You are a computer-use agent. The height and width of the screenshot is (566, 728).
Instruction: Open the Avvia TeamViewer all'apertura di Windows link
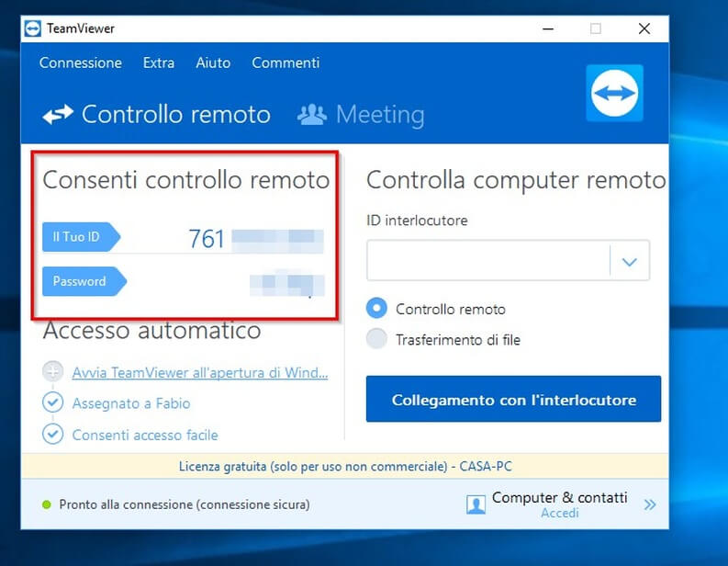click(199, 373)
